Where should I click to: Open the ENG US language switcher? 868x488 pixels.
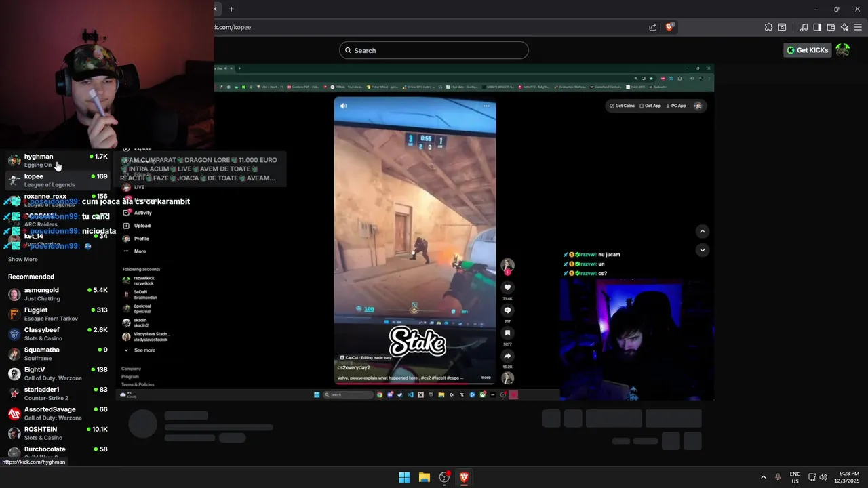pos(795,477)
